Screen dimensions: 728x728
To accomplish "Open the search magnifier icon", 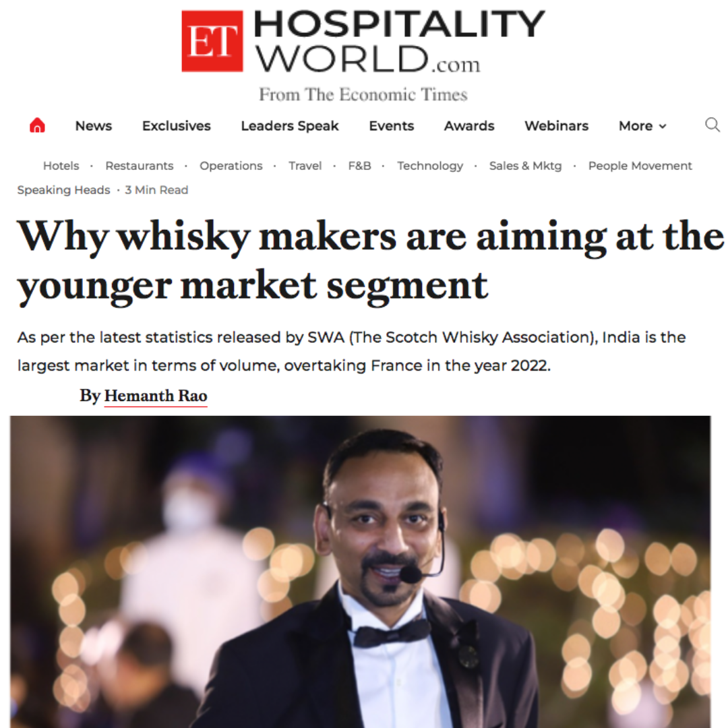I will point(712,125).
